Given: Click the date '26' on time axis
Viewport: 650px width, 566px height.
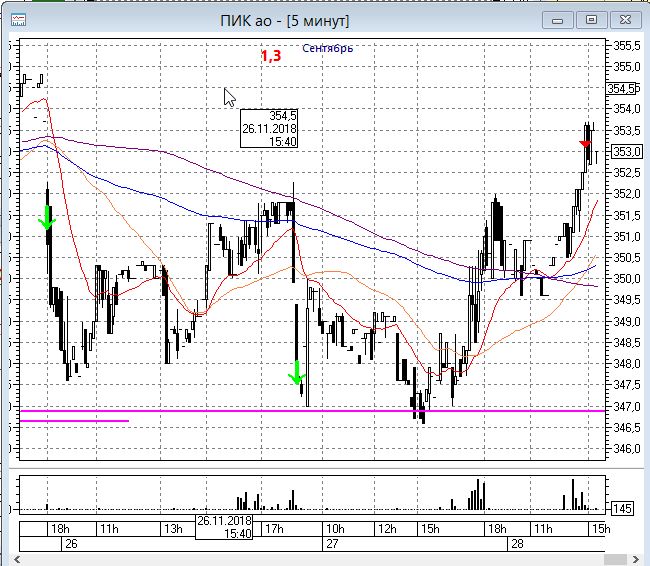Looking at the screenshot, I should 71,544.
